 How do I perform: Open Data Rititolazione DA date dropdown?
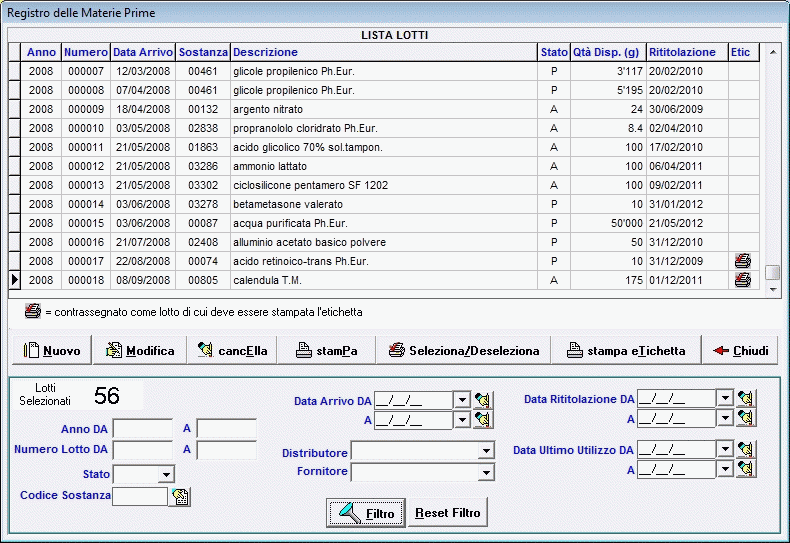(x=725, y=398)
